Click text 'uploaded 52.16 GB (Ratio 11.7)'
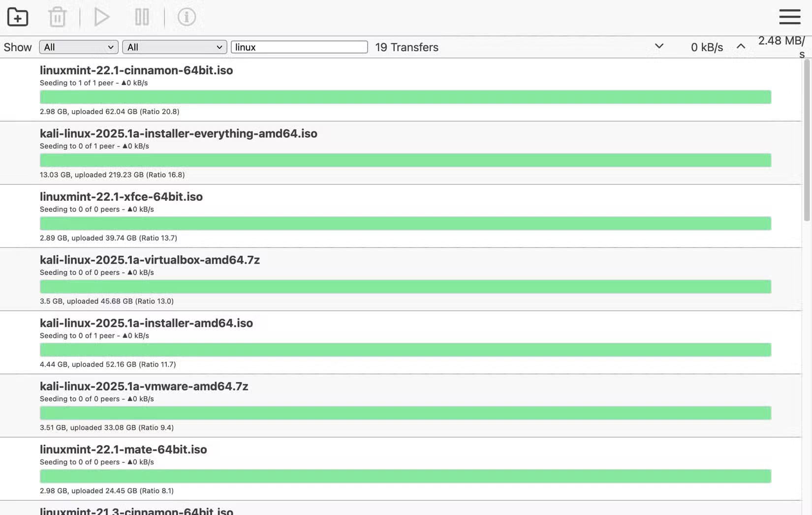 click(x=124, y=364)
